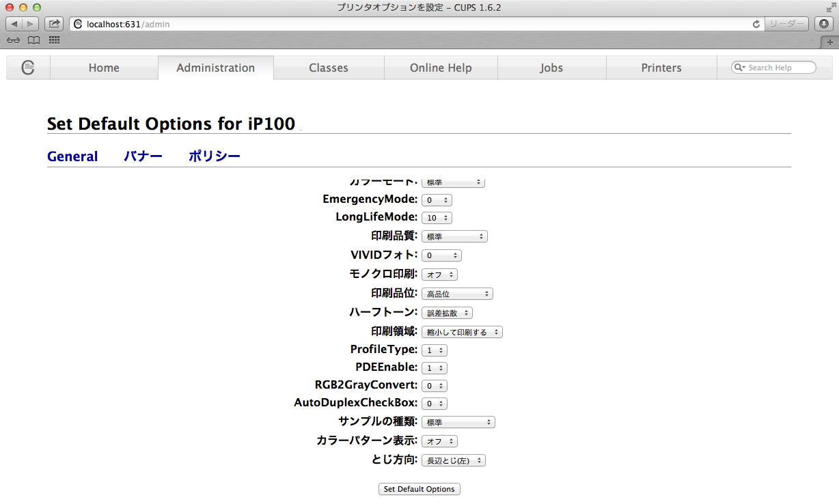Screen dimensions: 839x504
Task: Open the LongLifeMode dropdown
Action: pyautogui.click(x=437, y=218)
